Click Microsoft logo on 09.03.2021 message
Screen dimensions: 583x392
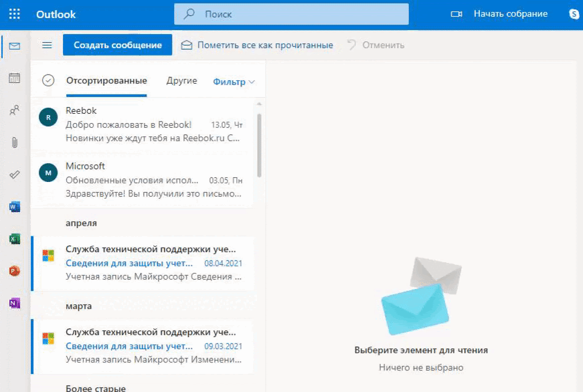48,338
